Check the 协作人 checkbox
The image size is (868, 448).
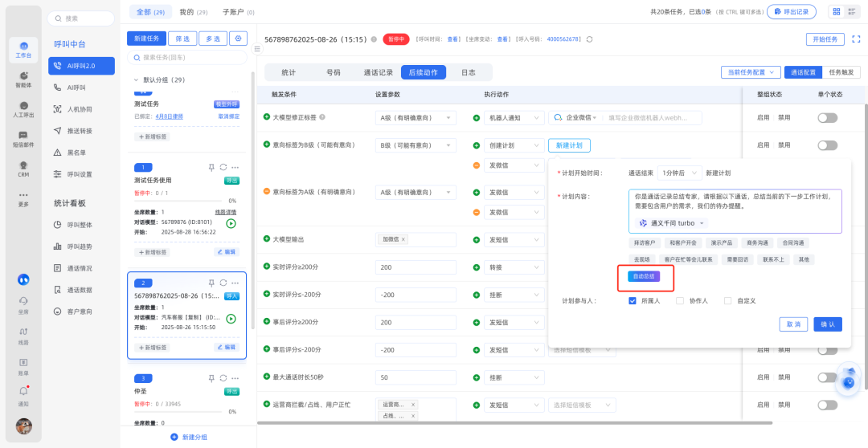click(680, 301)
